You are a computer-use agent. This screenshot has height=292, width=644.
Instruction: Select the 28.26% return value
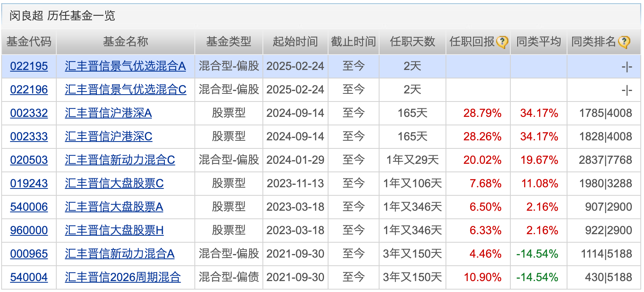[482, 137]
